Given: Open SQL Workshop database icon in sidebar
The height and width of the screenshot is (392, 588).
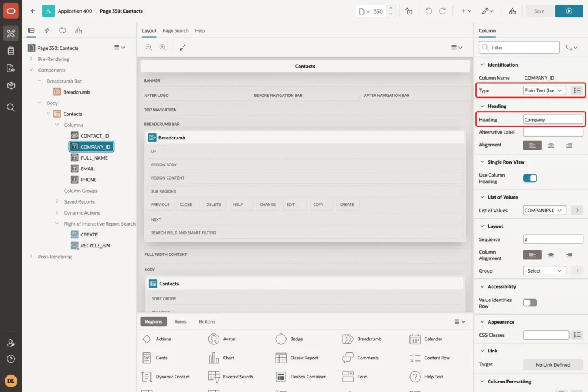Looking at the screenshot, I should coord(11,51).
